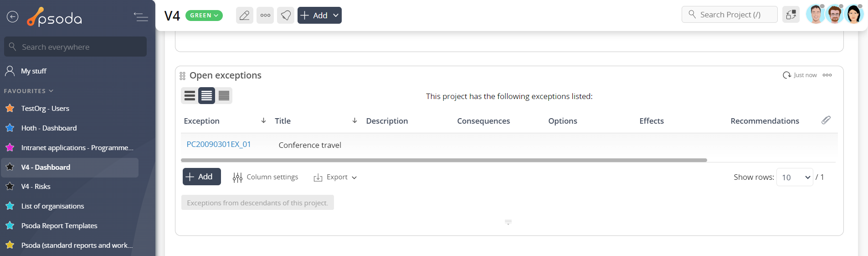Open exception PC20090301EX_01 link
The image size is (868, 256).
(x=219, y=144)
